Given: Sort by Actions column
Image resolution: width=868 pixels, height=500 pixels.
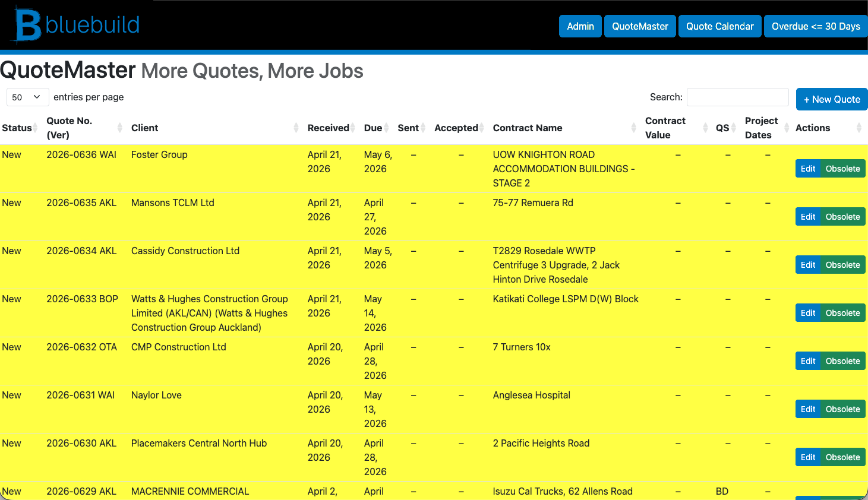Looking at the screenshot, I should click(829, 128).
